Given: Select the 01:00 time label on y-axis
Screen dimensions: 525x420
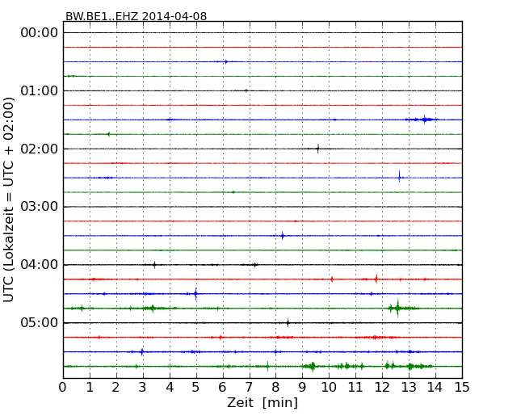Looking at the screenshot, I should (40, 90).
